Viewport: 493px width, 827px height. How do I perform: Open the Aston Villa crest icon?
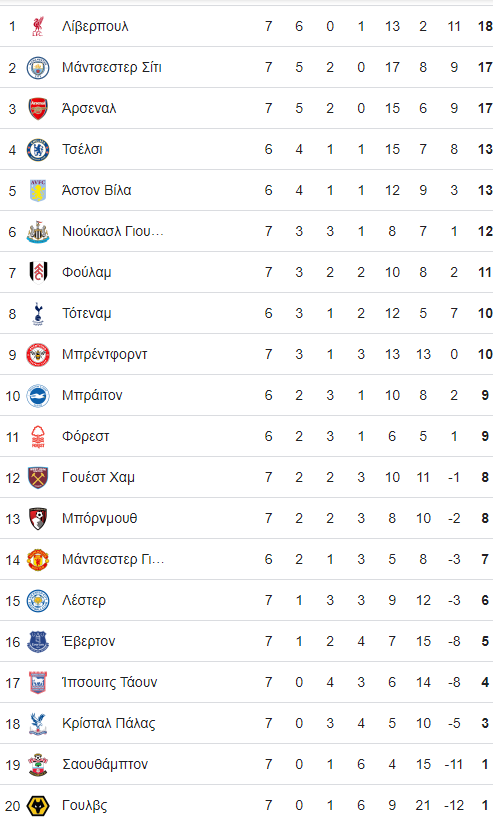[38, 190]
